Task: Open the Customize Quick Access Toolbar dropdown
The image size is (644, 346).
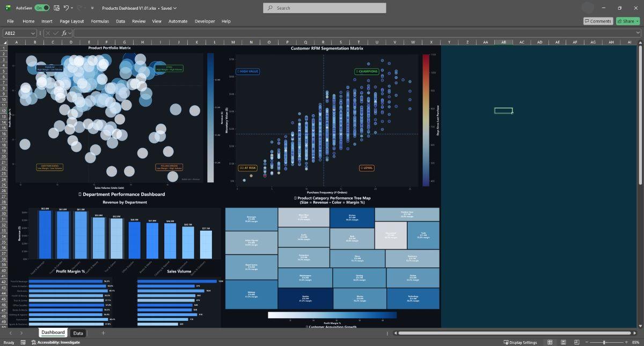Action: (92, 8)
